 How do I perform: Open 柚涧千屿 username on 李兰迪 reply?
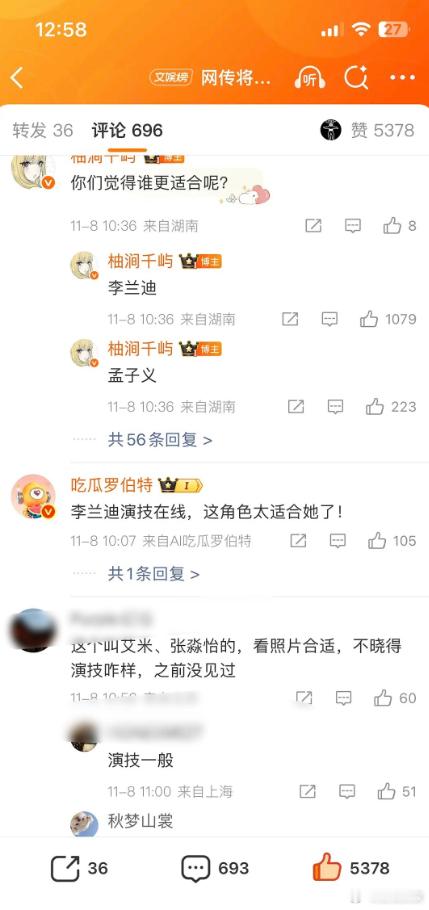(x=140, y=261)
